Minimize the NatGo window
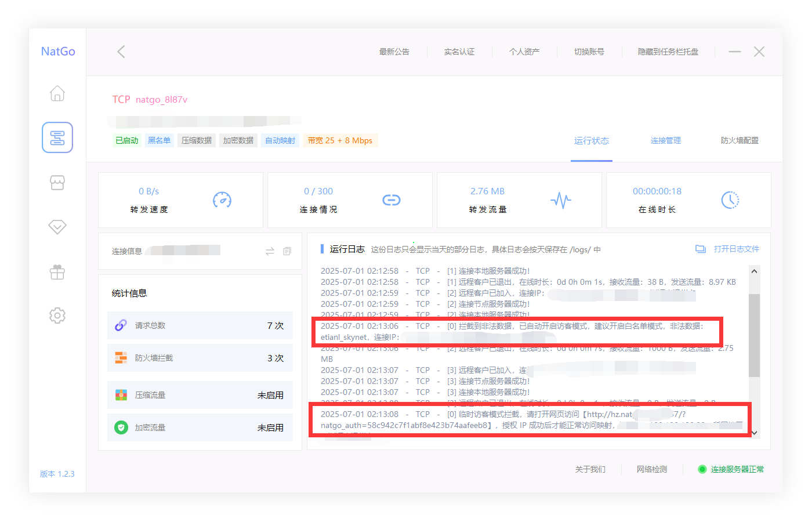The height and width of the screenshot is (522, 812). tap(735, 52)
